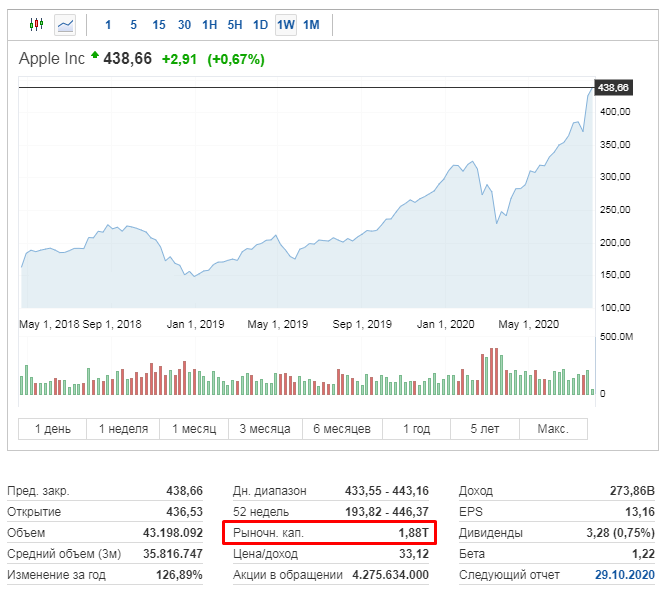
Task: Click the 273,86B revenue value
Action: [632, 491]
